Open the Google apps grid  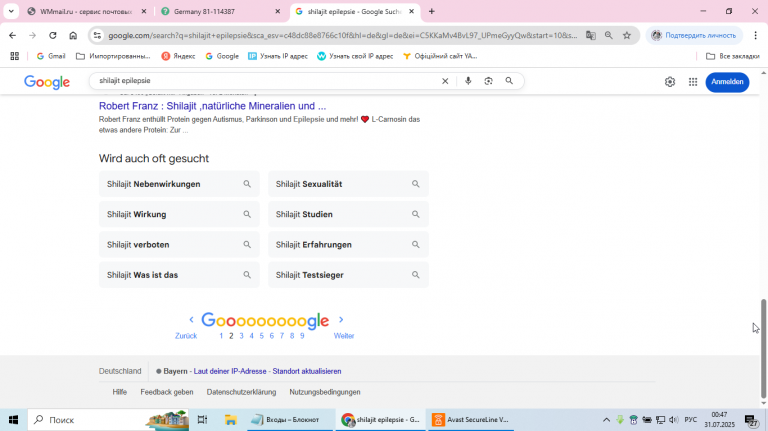coord(693,82)
